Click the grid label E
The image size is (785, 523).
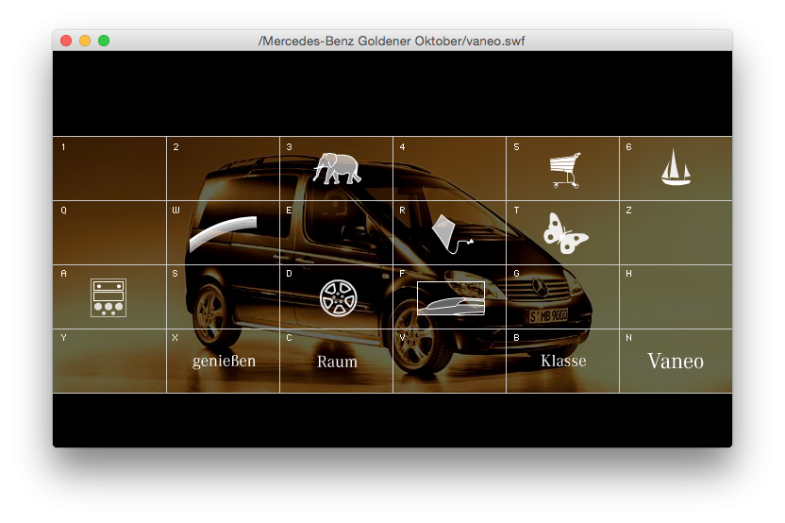[289, 211]
